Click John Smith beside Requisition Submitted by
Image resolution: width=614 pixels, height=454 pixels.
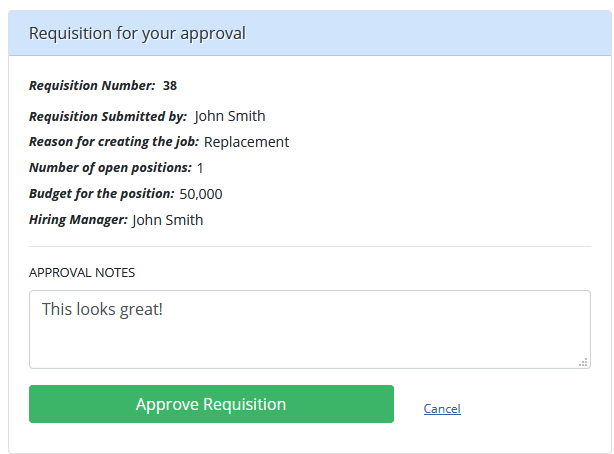230,116
